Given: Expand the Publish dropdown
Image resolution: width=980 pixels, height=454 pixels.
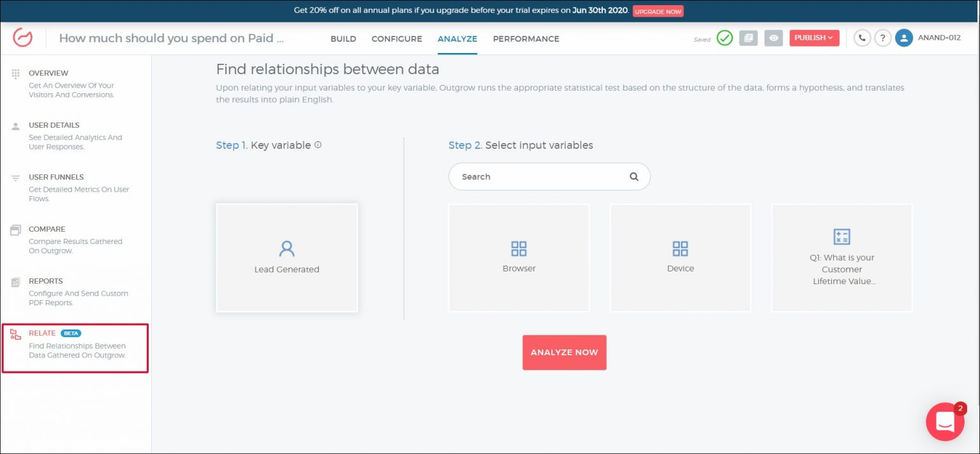Looking at the screenshot, I should click(x=813, y=38).
